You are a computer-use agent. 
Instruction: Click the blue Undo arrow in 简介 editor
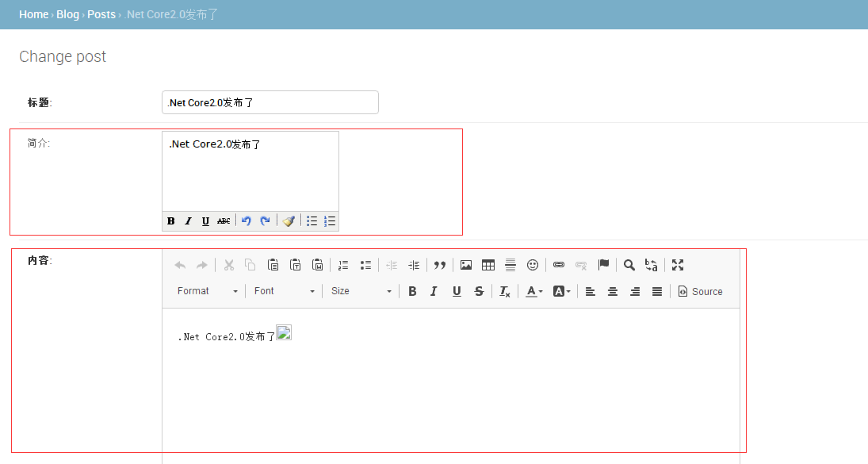(x=247, y=221)
